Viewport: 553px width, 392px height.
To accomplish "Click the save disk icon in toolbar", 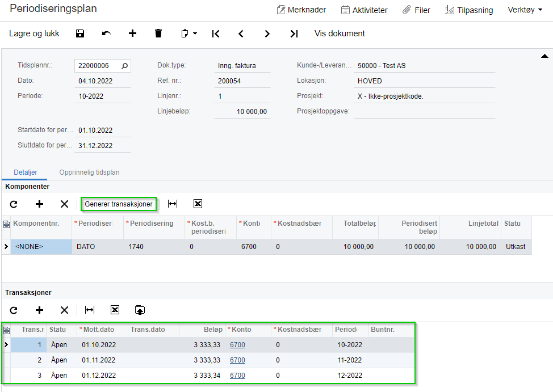I will point(80,33).
